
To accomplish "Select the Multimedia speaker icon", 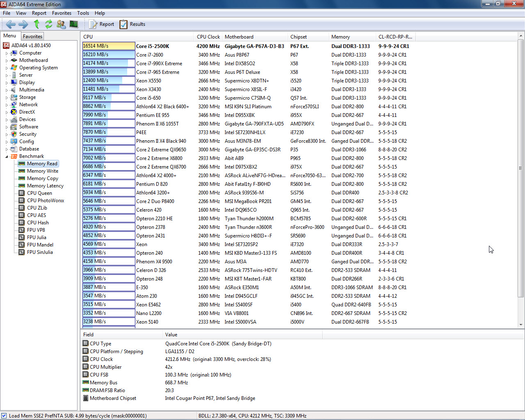I will point(14,90).
